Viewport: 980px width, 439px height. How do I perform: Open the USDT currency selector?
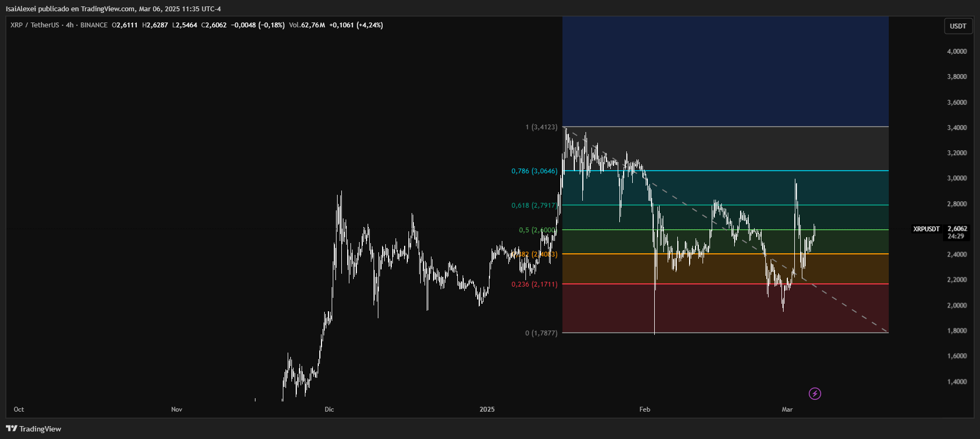(x=958, y=26)
